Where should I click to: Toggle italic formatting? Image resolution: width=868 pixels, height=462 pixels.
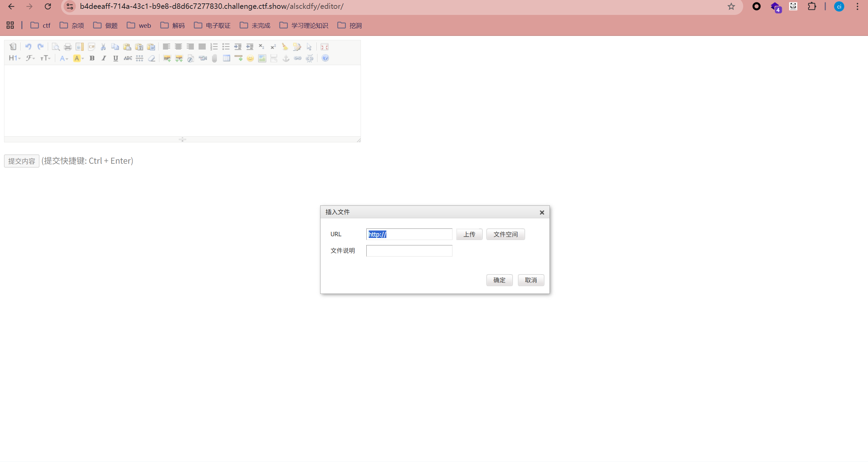103,58
